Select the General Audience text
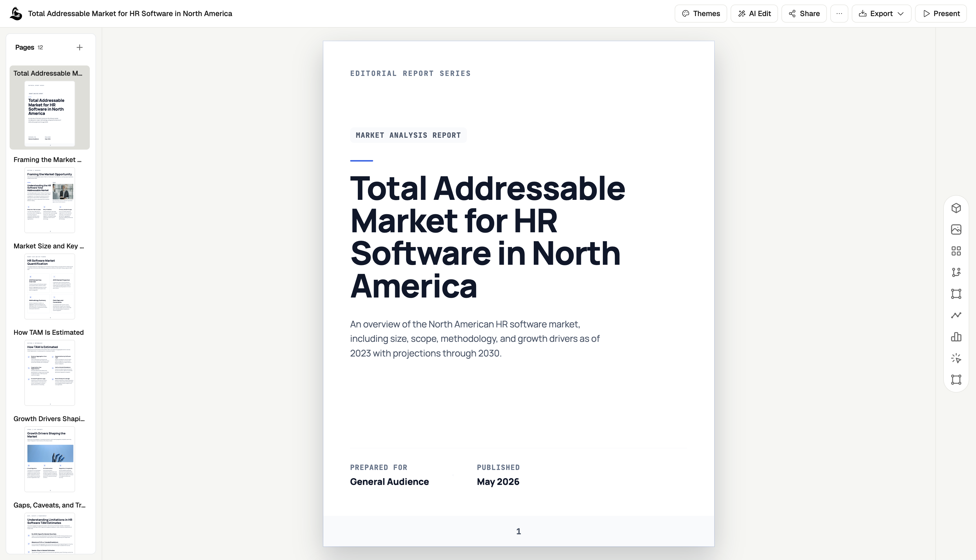 [389, 482]
